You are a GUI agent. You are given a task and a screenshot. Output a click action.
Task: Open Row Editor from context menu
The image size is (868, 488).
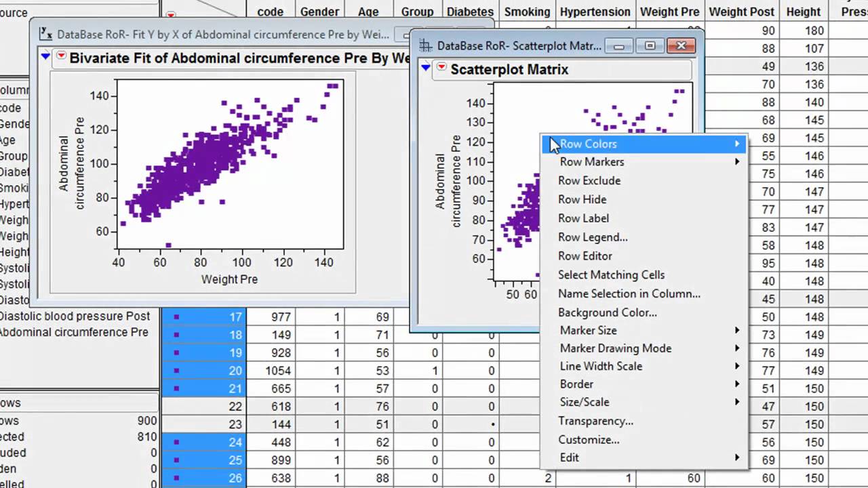point(644,256)
